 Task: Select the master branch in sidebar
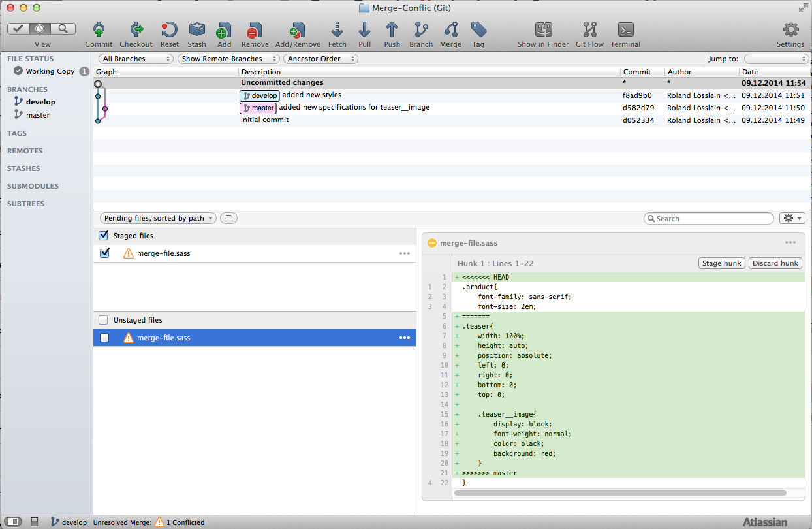pos(38,115)
